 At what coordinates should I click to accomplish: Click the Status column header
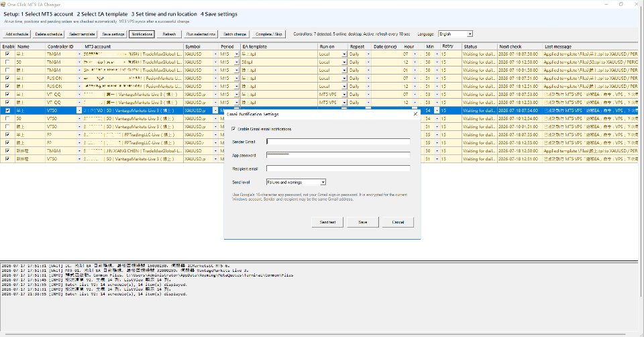pyautogui.click(x=479, y=46)
